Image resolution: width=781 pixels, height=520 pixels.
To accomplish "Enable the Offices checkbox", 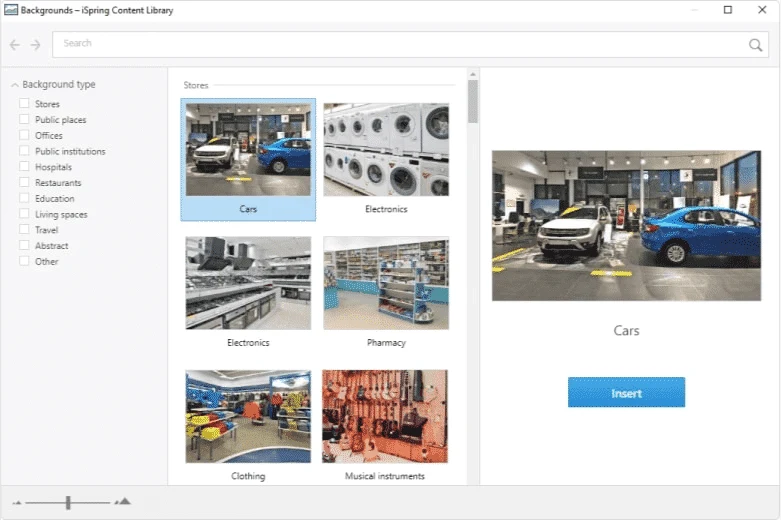I will coord(24,135).
